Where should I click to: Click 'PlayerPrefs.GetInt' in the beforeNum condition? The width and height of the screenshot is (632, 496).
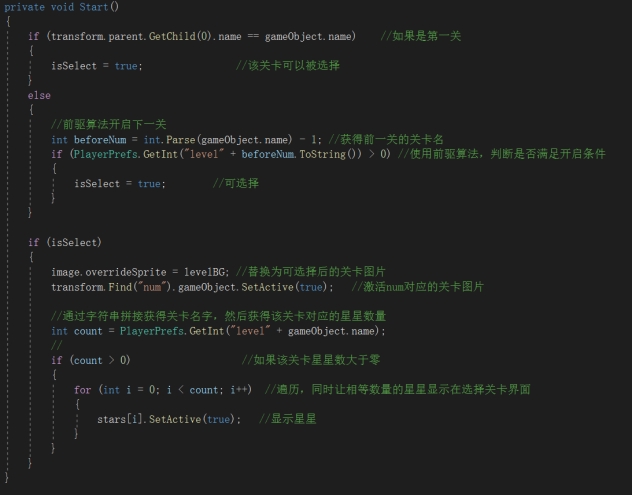point(126,154)
